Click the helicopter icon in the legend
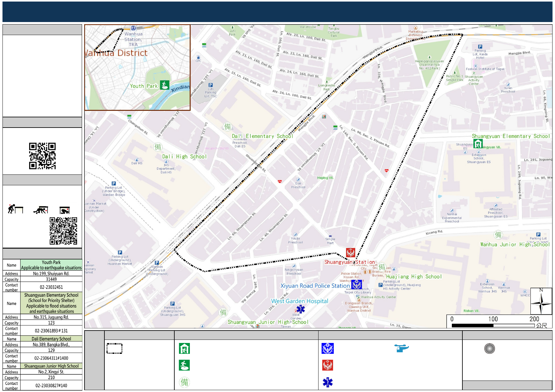 (x=401, y=348)
